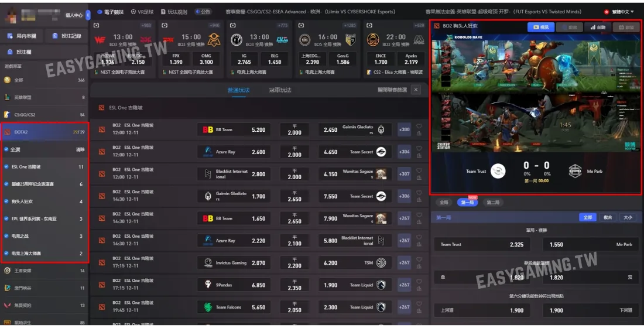Image resolution: width=644 pixels, height=328 pixels.
Task: Switch to the 視訊 video view
Action: click(x=540, y=27)
